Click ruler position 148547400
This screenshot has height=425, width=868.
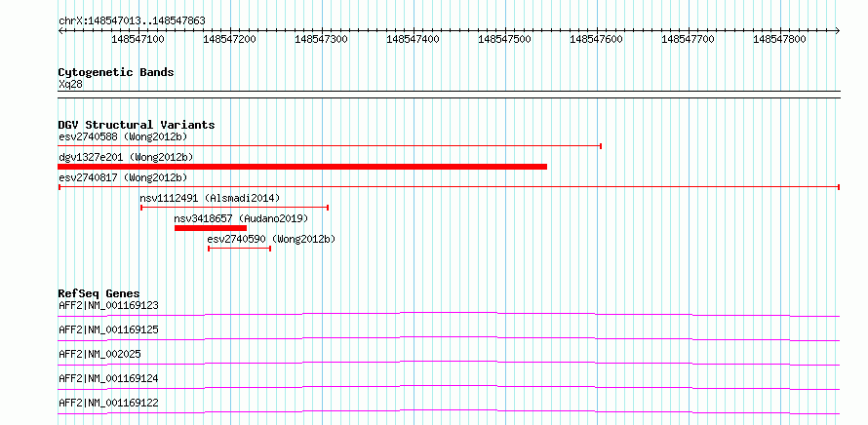(x=413, y=39)
